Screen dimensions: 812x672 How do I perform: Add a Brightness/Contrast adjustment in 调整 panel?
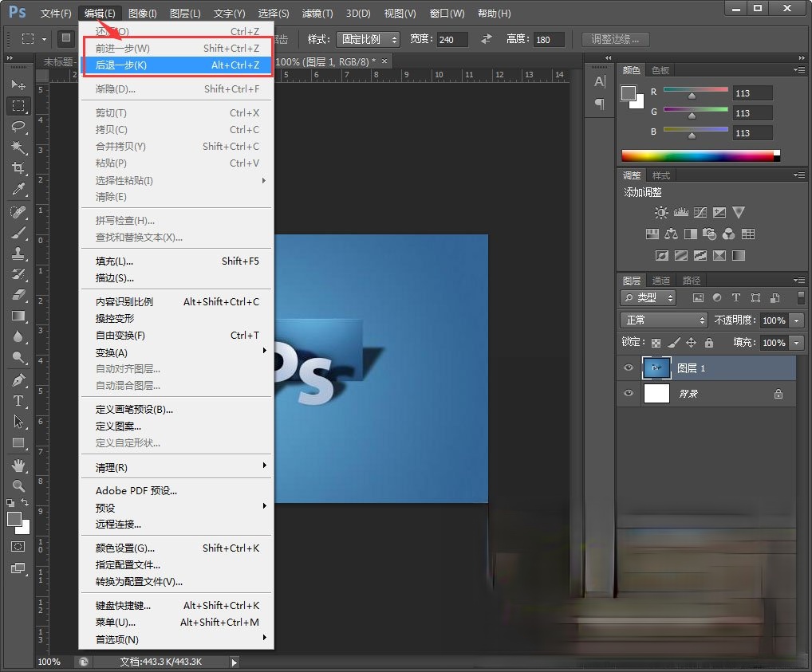click(x=660, y=213)
